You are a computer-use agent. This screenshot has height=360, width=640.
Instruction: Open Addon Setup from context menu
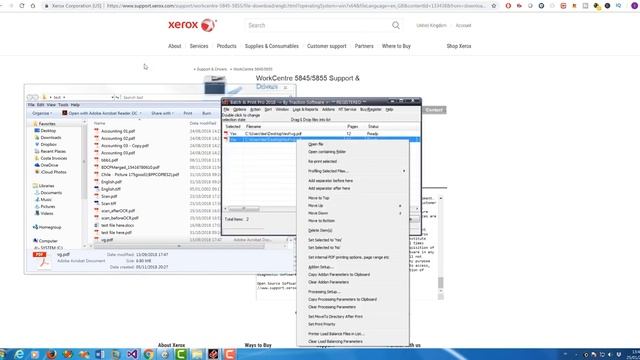point(321,267)
